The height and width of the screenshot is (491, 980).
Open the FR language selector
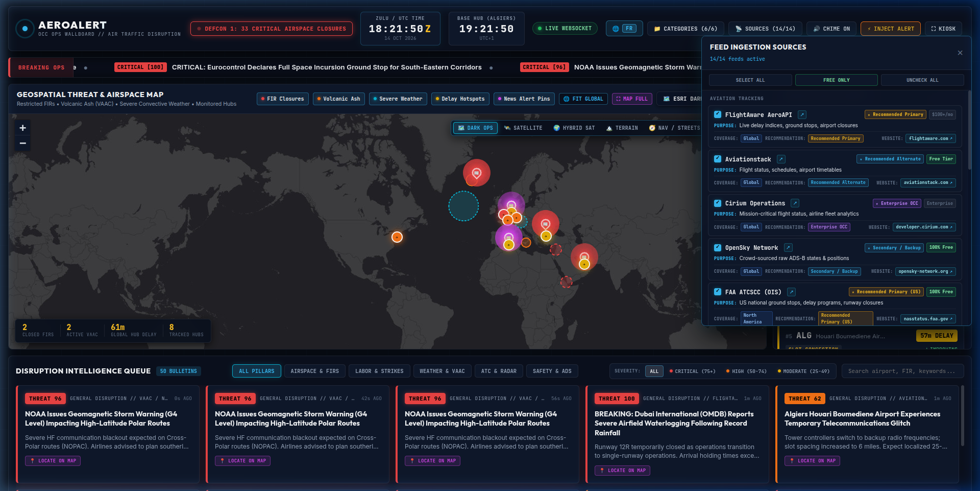click(x=624, y=29)
